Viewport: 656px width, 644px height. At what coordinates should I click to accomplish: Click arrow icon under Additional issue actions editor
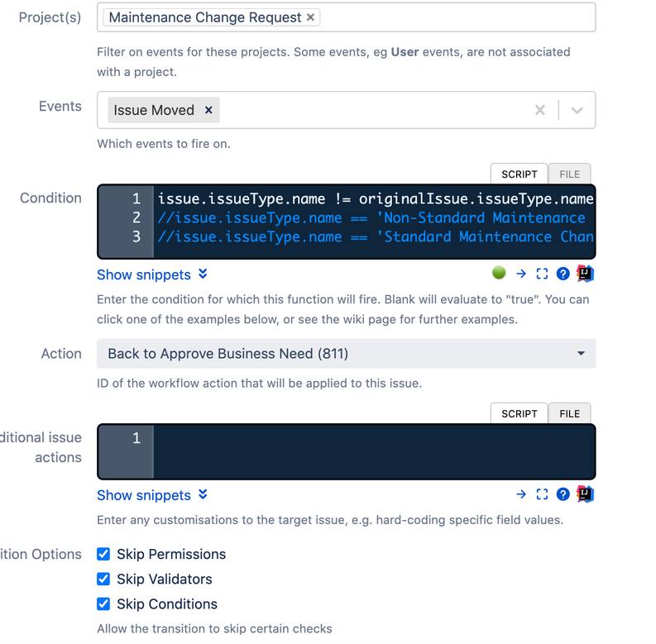[x=521, y=494]
